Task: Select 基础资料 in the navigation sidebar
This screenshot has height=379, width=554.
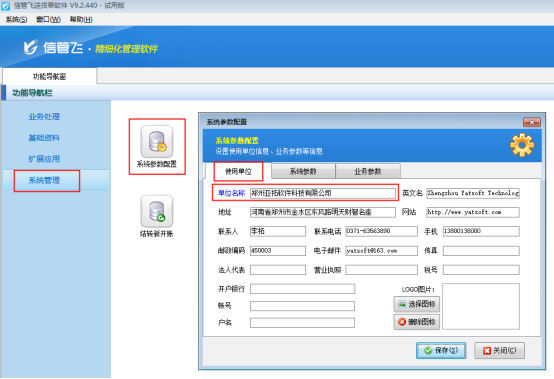Action: [44, 138]
